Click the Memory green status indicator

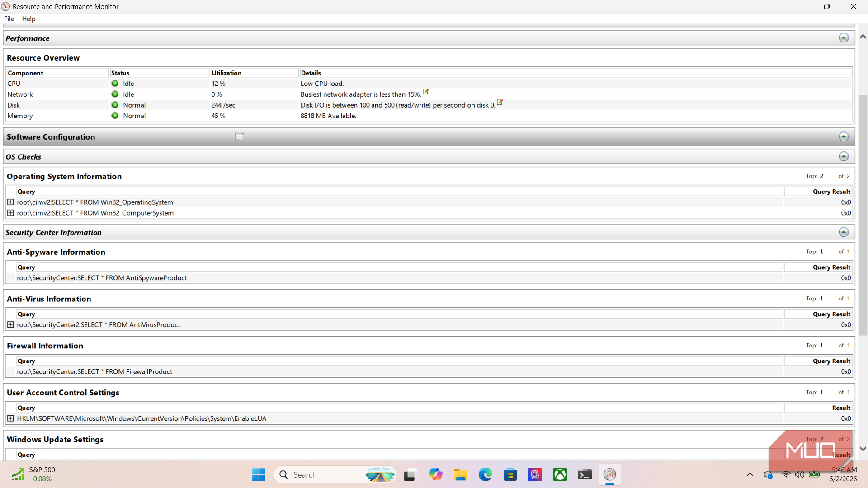click(x=115, y=116)
